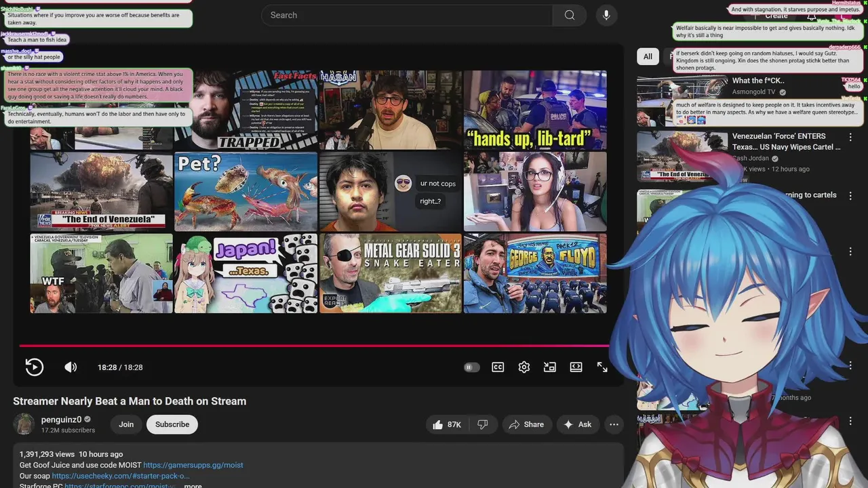Enter full screen mode
This screenshot has width=868, height=488.
click(602, 367)
